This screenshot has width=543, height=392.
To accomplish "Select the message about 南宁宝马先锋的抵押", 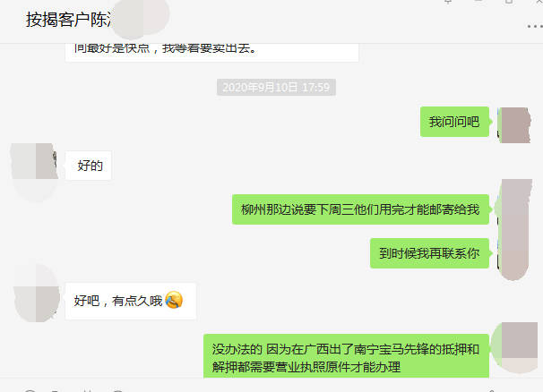I will click(x=346, y=356).
